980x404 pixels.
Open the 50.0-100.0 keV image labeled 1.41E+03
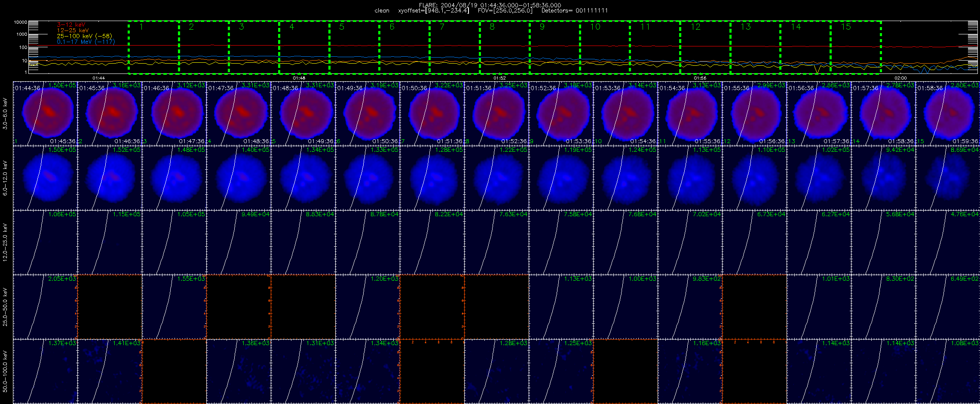pos(110,371)
